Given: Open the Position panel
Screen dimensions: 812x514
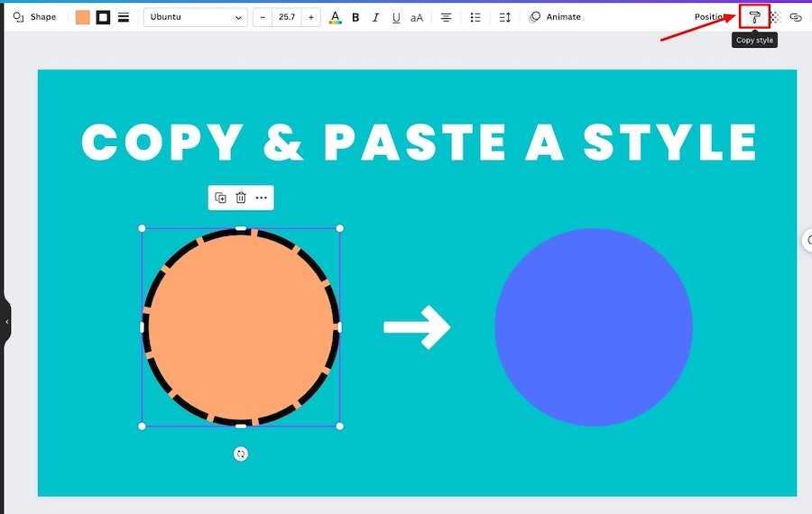Looking at the screenshot, I should [x=710, y=17].
